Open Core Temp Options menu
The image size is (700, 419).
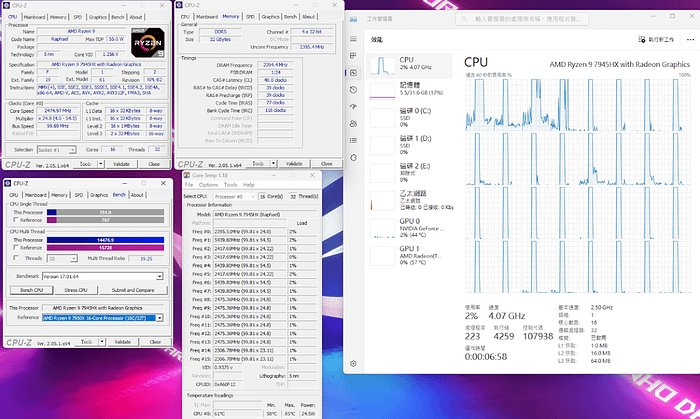coord(208,185)
